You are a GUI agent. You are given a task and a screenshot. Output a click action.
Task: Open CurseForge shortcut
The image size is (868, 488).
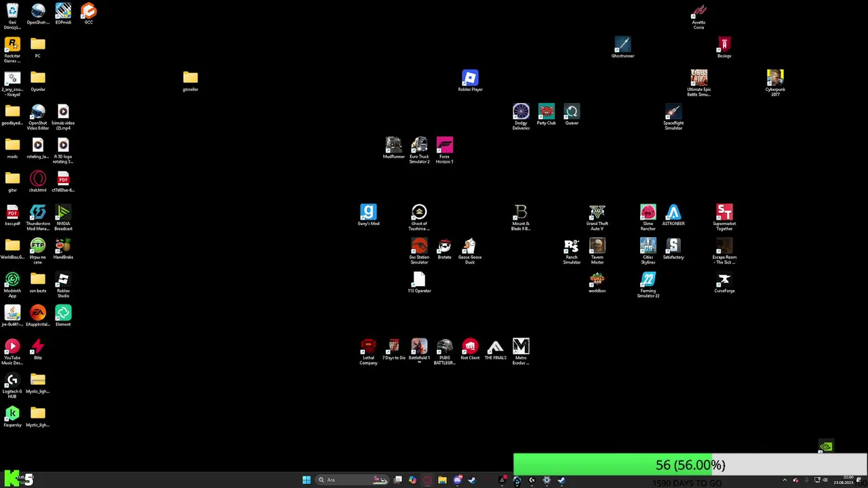(724, 283)
